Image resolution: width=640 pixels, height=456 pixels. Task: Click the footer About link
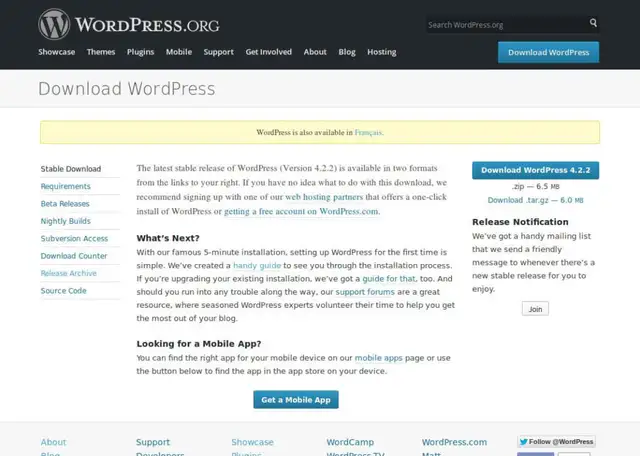(x=53, y=442)
